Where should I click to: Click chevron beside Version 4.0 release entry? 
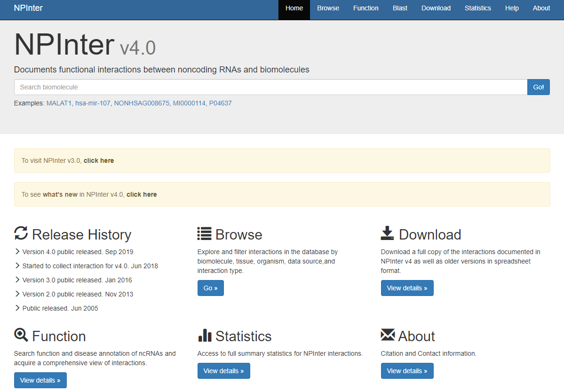tap(17, 252)
